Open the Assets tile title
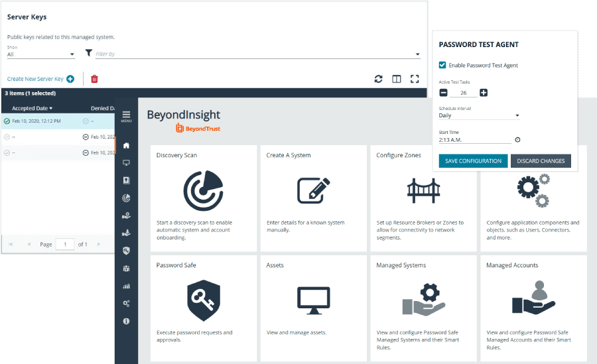 (275, 265)
